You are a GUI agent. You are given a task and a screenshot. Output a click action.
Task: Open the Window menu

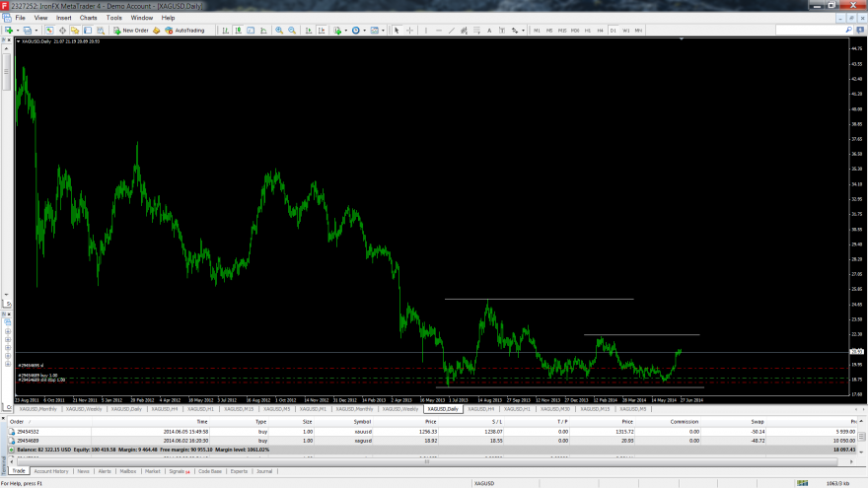click(x=142, y=18)
